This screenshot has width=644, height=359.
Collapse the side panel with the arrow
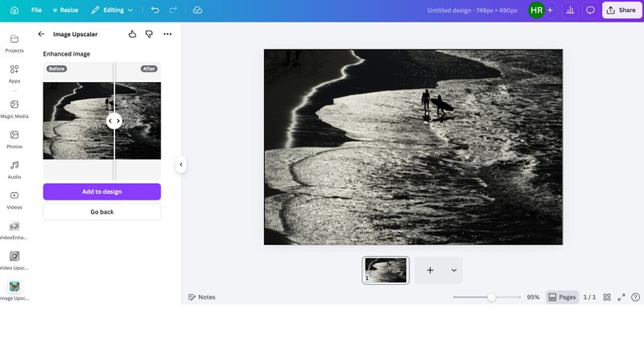pyautogui.click(x=180, y=164)
